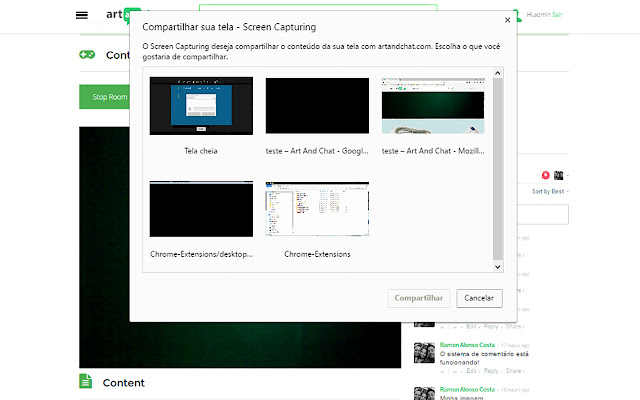
Task: Click the 'Tela cheia' label
Action: (x=201, y=151)
